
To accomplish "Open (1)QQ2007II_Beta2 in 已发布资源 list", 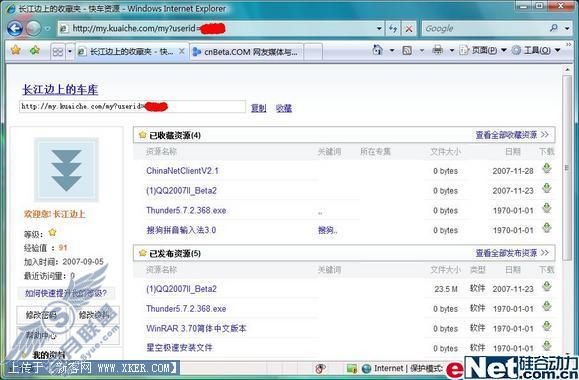I will [x=181, y=289].
